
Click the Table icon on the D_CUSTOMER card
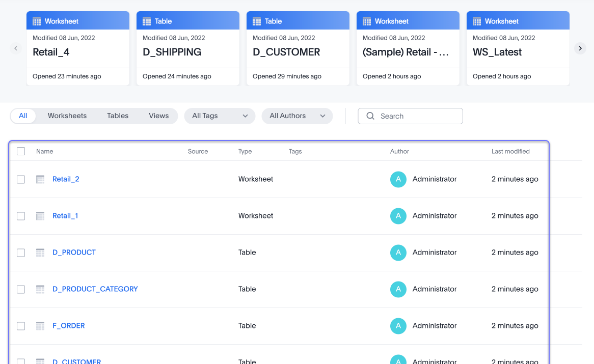click(x=257, y=21)
